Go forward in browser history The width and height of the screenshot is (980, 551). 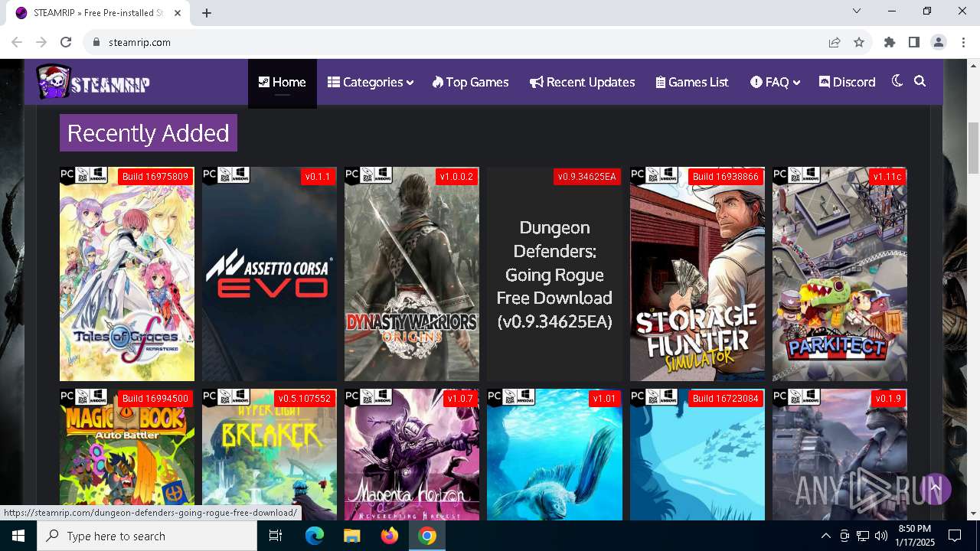point(41,42)
